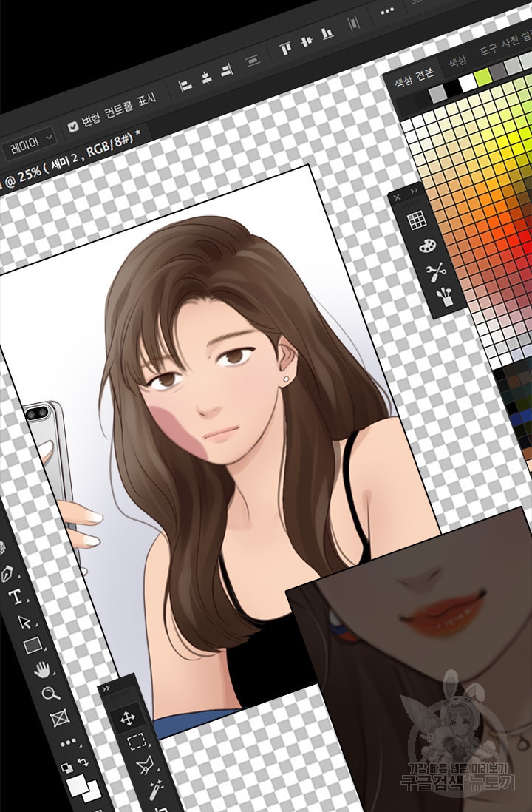Reset default foreground and background colors
532x812 pixels.
tap(66, 768)
